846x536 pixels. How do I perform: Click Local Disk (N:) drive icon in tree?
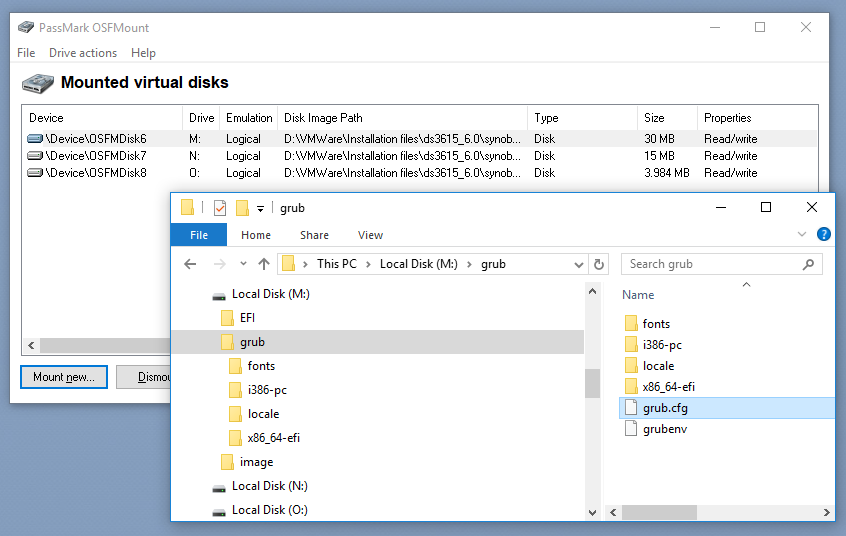pyautogui.click(x=219, y=488)
